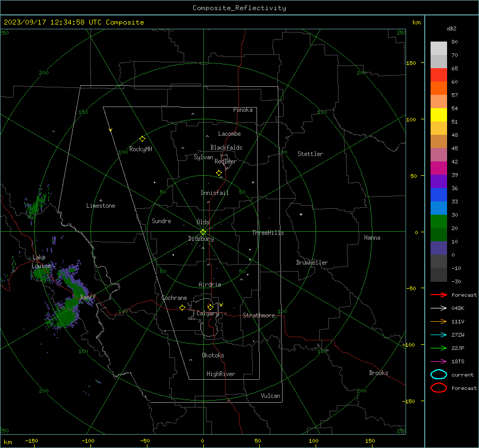Image resolution: width=479 pixels, height=448 pixels.
Task: Click the green 22JP arrow icon
Action: (x=439, y=348)
